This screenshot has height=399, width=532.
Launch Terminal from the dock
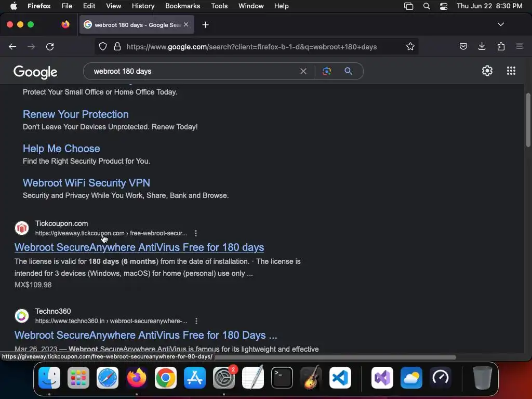point(282,378)
